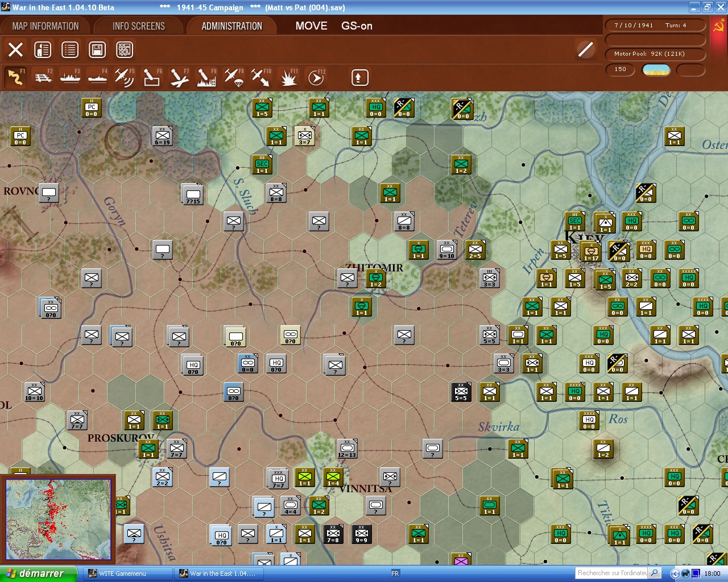The width and height of the screenshot is (728, 582).
Task: Select Air transport mode (F9) parachute icon
Action: [234, 77]
